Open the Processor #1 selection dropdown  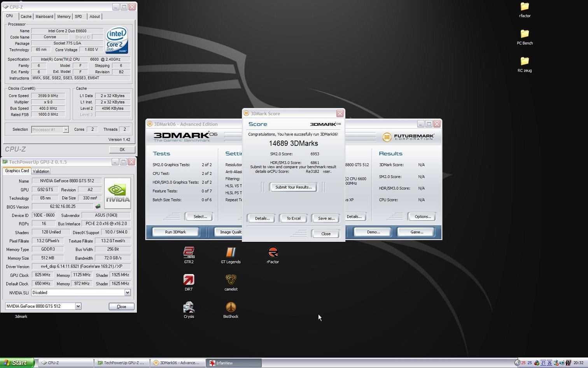pos(50,130)
